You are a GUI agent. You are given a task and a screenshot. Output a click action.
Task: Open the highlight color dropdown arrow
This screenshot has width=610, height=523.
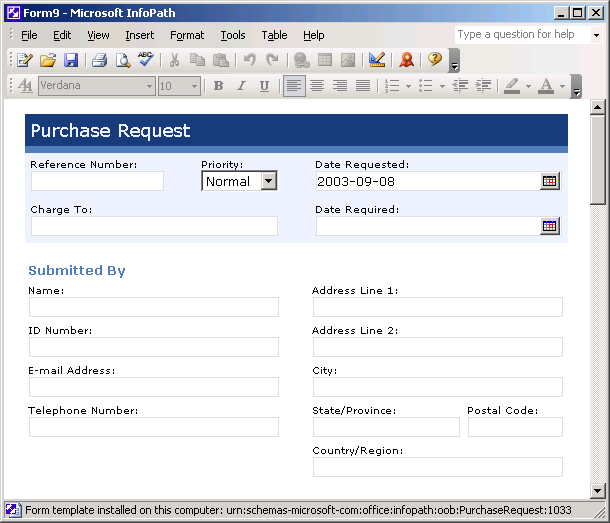(x=528, y=86)
